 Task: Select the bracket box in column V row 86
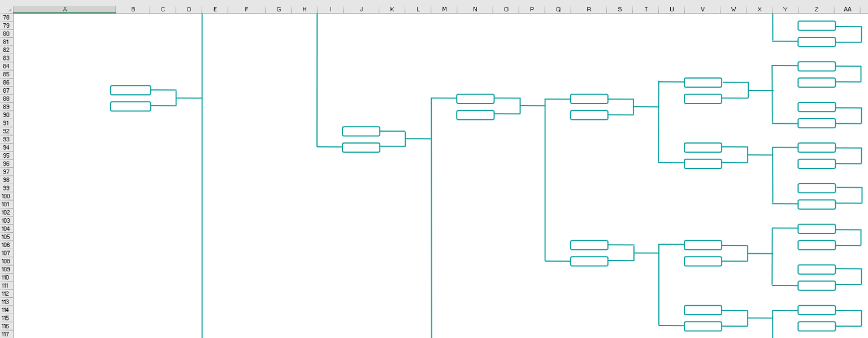pos(702,83)
